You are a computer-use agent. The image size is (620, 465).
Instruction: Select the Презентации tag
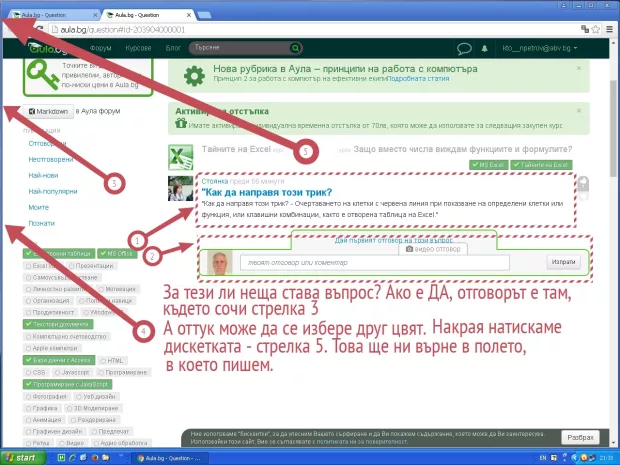(91, 266)
